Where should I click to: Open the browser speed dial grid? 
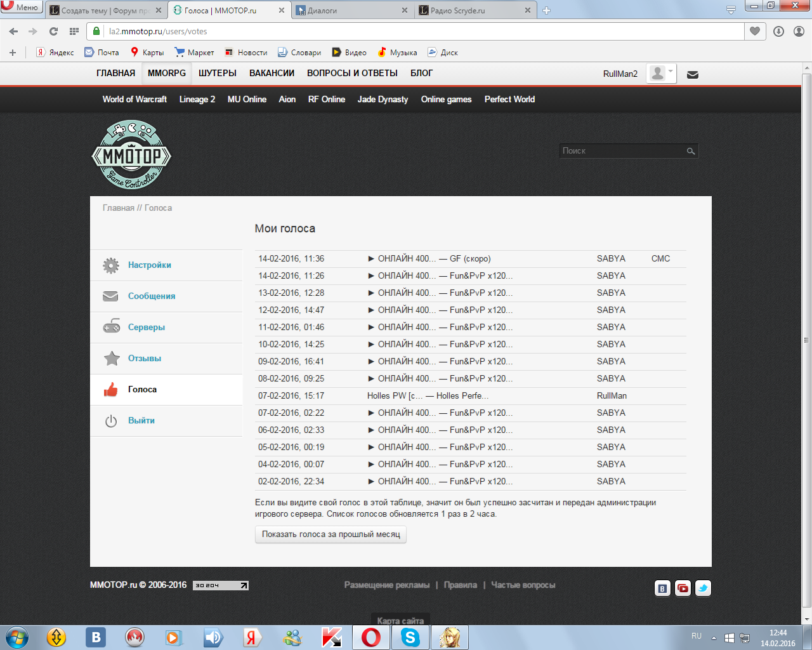tap(74, 31)
